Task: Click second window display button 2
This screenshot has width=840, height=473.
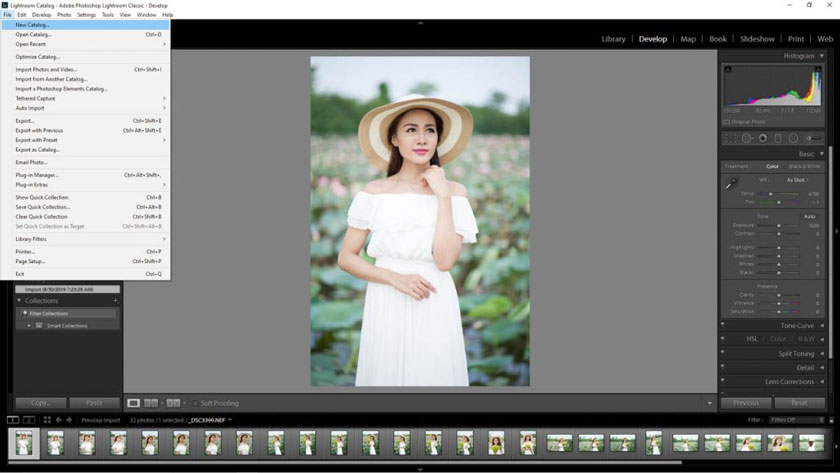Action: [x=29, y=420]
